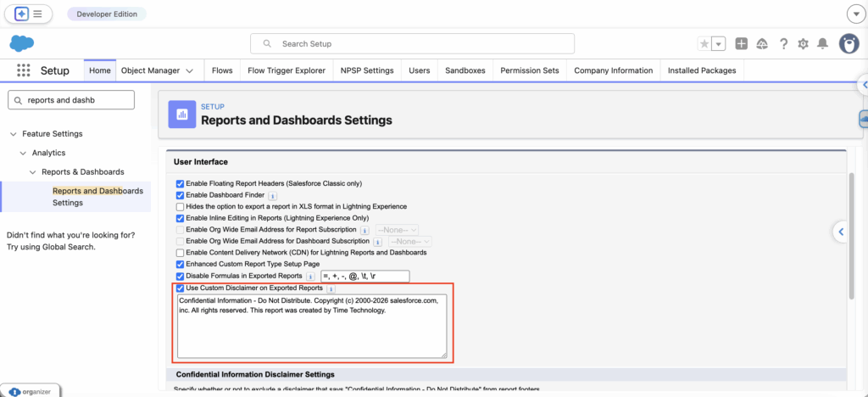This screenshot has height=397, width=868.
Task: Open the Flows tab
Action: click(x=222, y=71)
